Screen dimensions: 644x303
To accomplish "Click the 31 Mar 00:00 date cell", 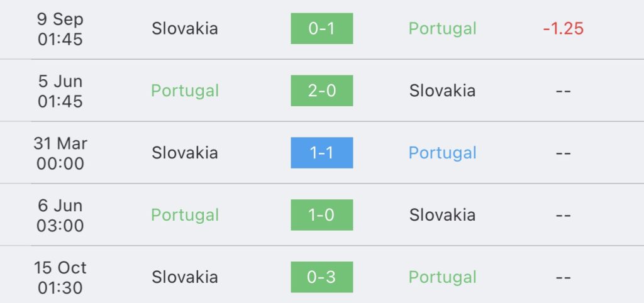I will (60, 153).
